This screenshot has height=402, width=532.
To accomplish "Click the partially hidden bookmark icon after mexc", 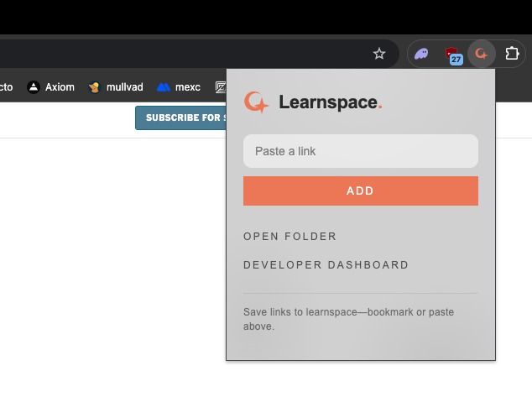I will [221, 87].
